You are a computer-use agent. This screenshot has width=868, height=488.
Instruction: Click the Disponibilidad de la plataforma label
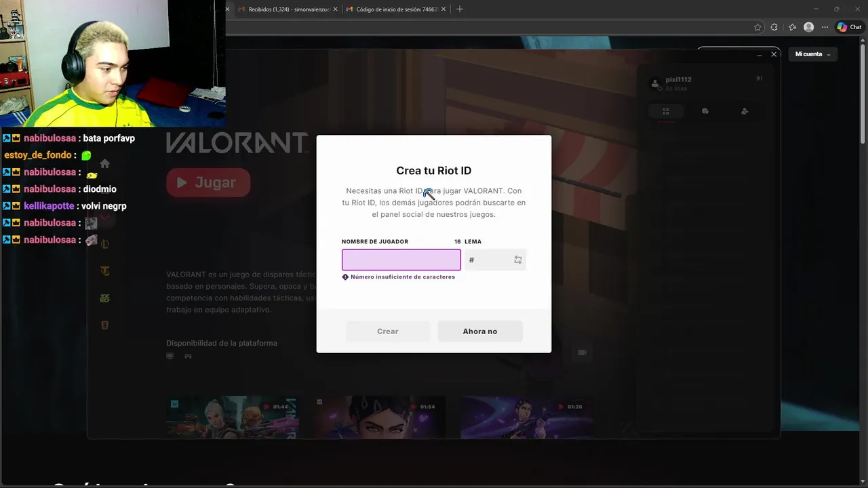tap(222, 343)
